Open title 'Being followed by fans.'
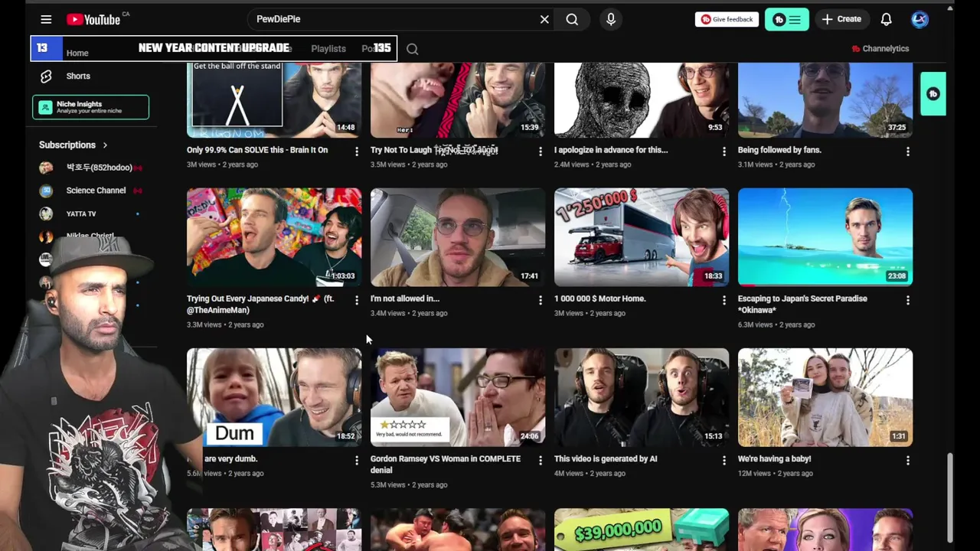The height and width of the screenshot is (551, 980). coord(779,150)
